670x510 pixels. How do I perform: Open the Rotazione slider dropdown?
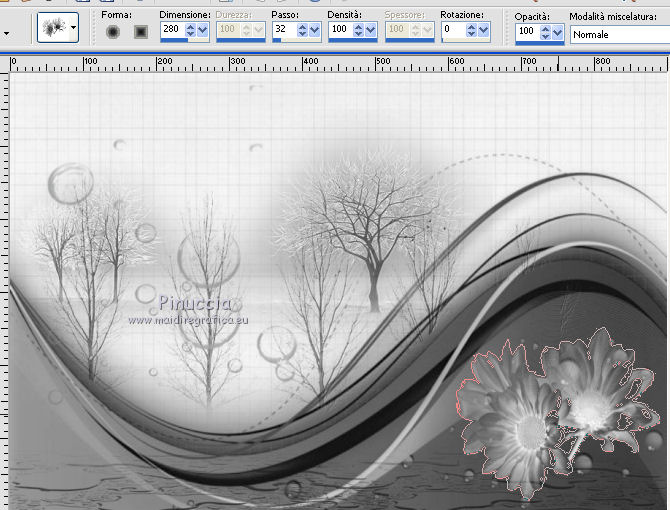tap(484, 29)
